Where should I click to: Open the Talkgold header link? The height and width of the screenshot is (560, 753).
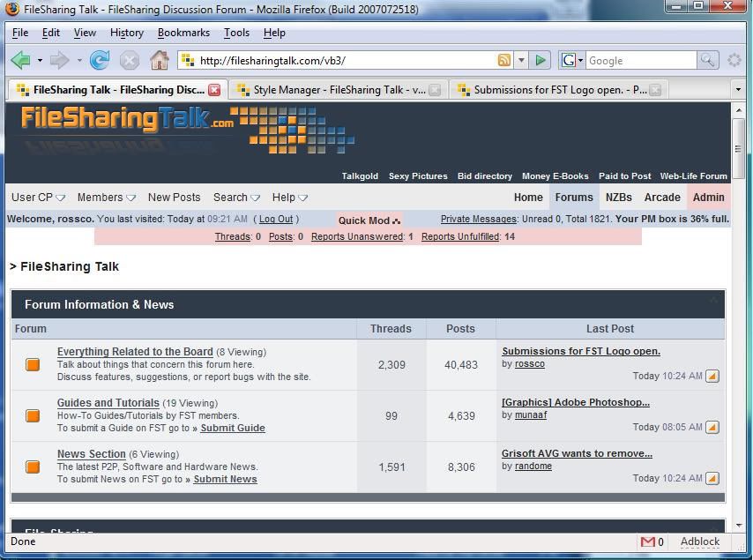tap(360, 176)
